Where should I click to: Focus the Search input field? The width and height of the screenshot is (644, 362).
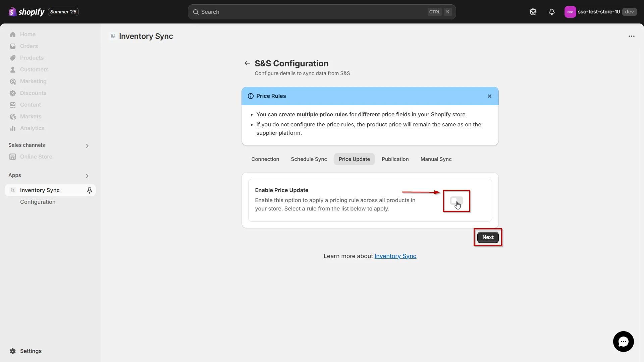[322, 12]
